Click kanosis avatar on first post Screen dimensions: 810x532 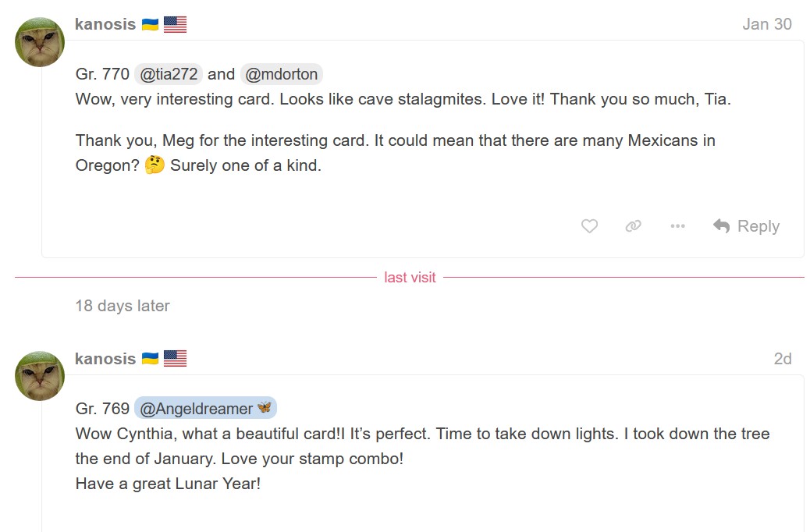pyautogui.click(x=40, y=42)
